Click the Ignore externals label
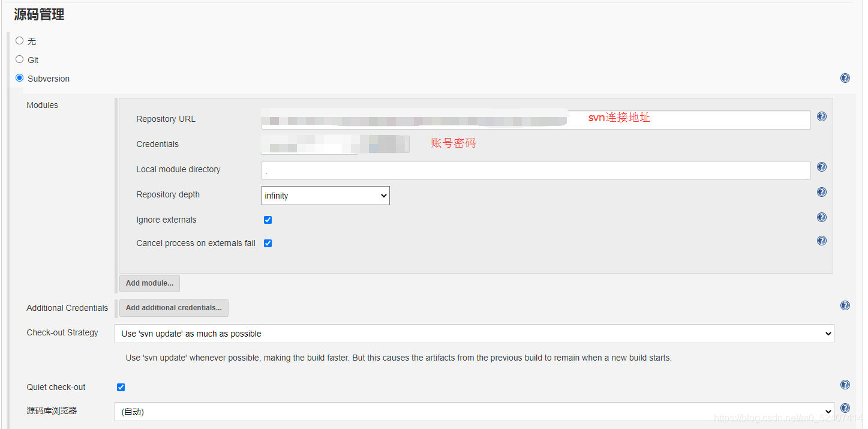This screenshot has height=429, width=868. pyautogui.click(x=166, y=220)
